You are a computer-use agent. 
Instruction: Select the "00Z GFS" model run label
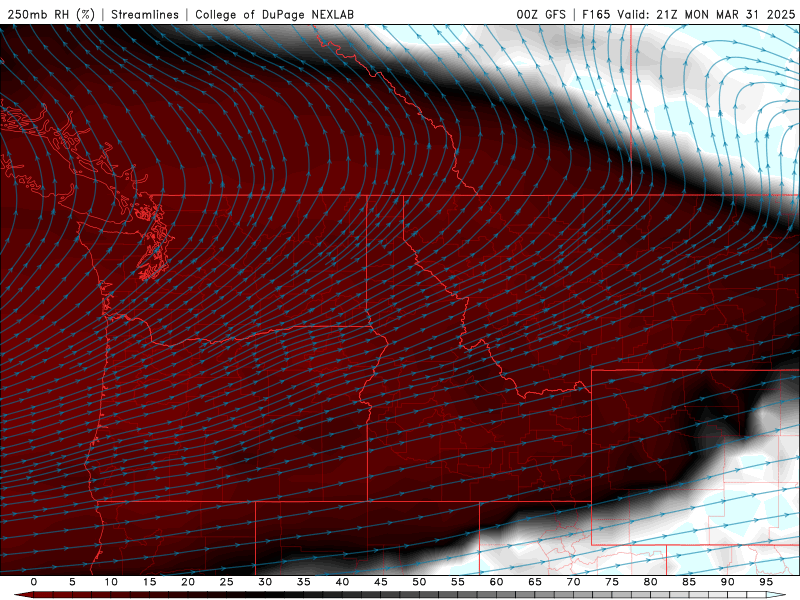pyautogui.click(x=541, y=14)
